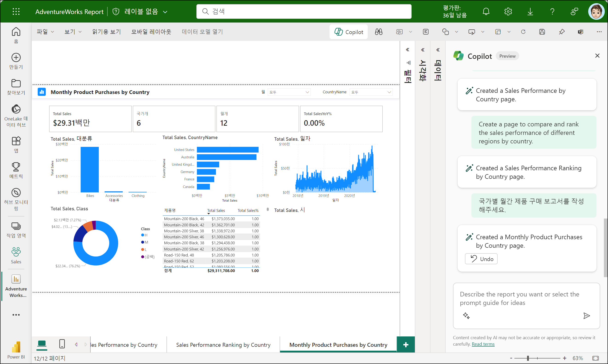Image resolution: width=608 pixels, height=364 pixels.
Task: Open Metrics trophy icon in sidebar
Action: click(16, 170)
